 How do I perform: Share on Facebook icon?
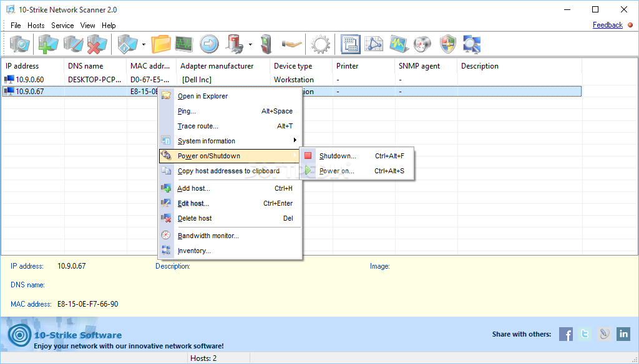pos(565,334)
